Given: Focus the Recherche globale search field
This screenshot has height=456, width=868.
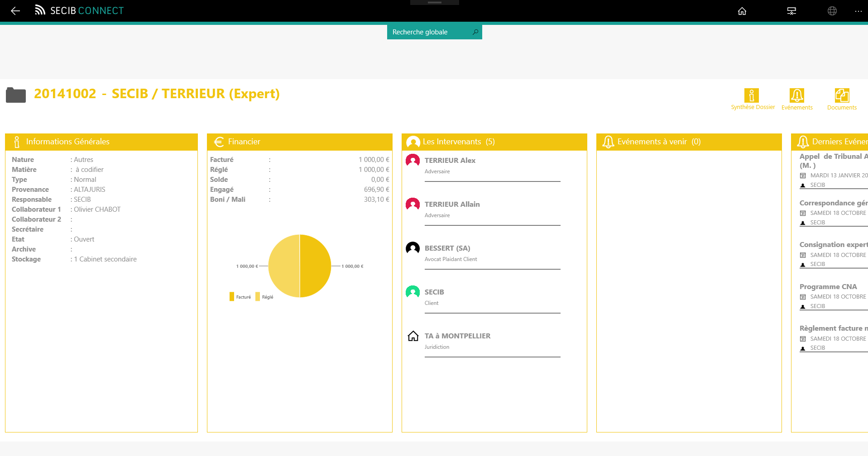Looking at the screenshot, I should tap(435, 32).
